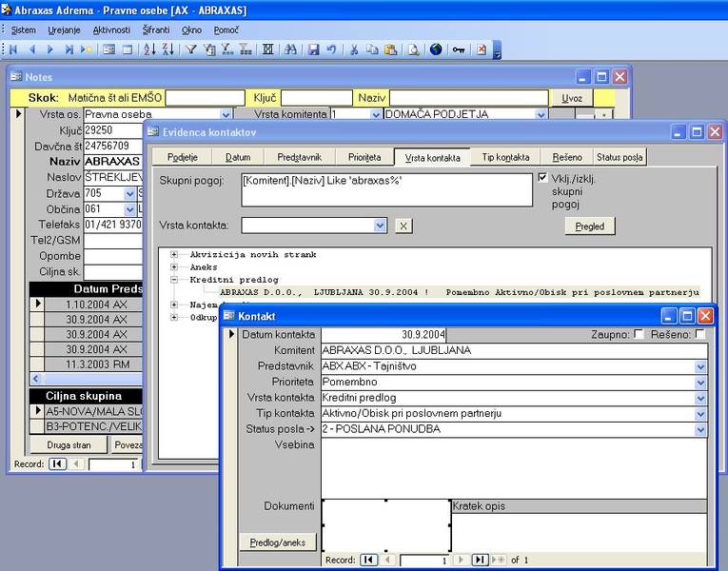This screenshot has height=571, width=728.
Task: Open the Urejanje menu
Action: [64, 30]
